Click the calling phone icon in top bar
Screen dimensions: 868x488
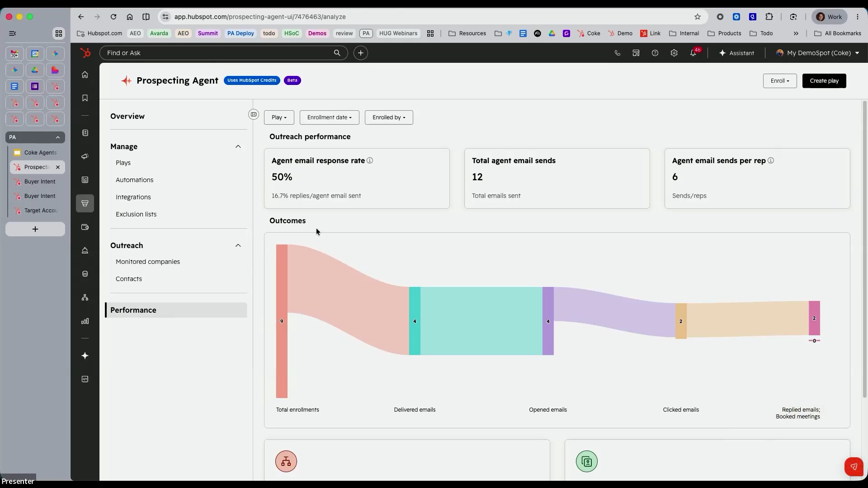[617, 53]
